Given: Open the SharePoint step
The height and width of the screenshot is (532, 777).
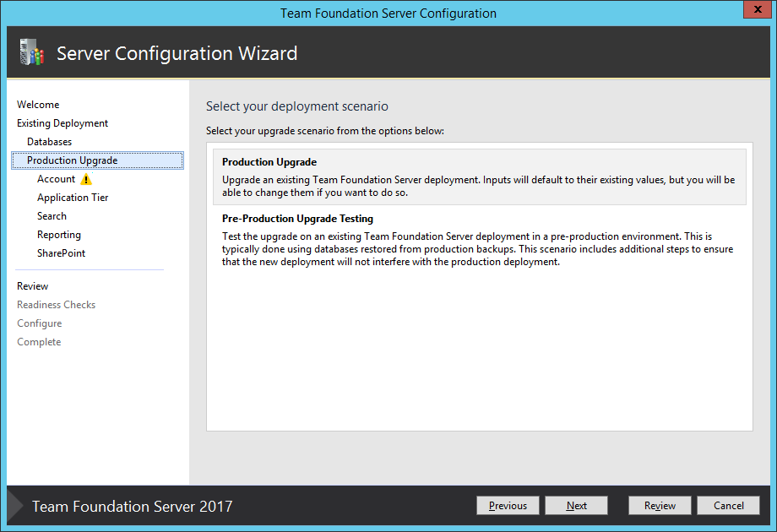Looking at the screenshot, I should coord(61,253).
